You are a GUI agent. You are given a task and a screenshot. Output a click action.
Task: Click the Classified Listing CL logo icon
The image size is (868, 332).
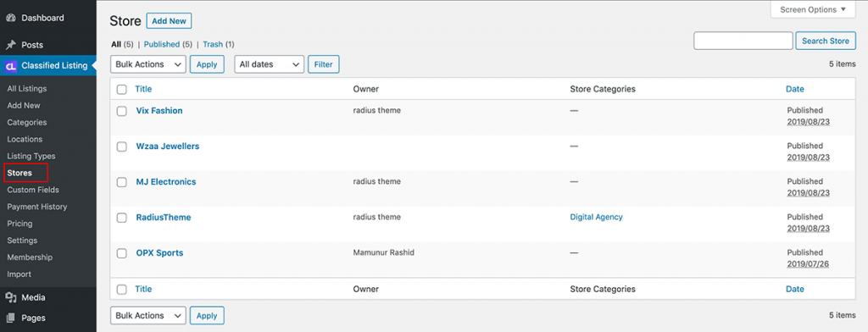click(x=10, y=66)
